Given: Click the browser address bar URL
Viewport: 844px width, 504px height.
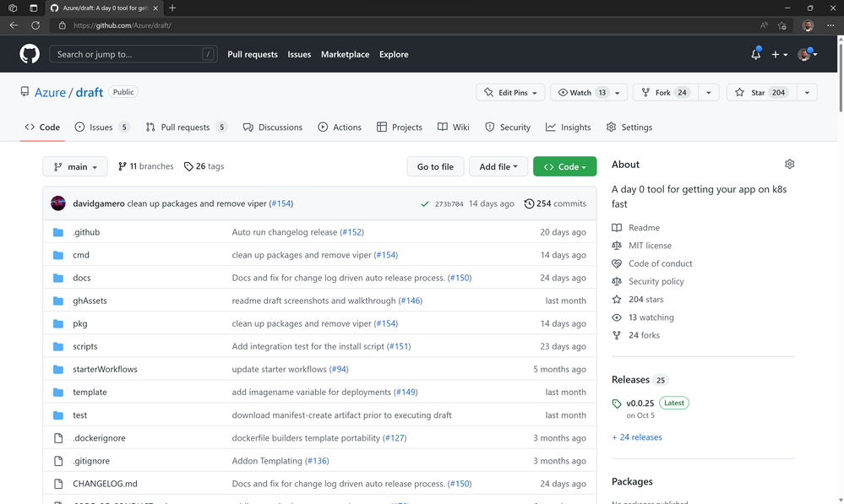Looking at the screenshot, I should pos(123,25).
